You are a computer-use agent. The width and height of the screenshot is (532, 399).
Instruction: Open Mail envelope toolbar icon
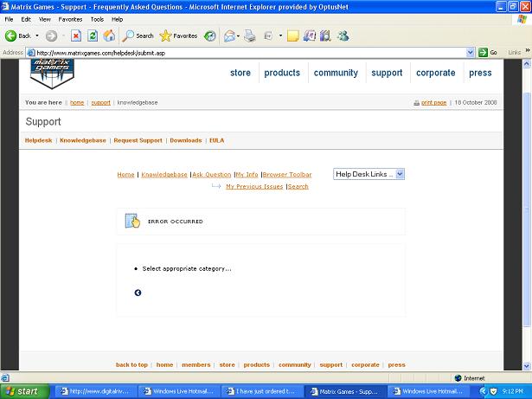click(x=230, y=35)
